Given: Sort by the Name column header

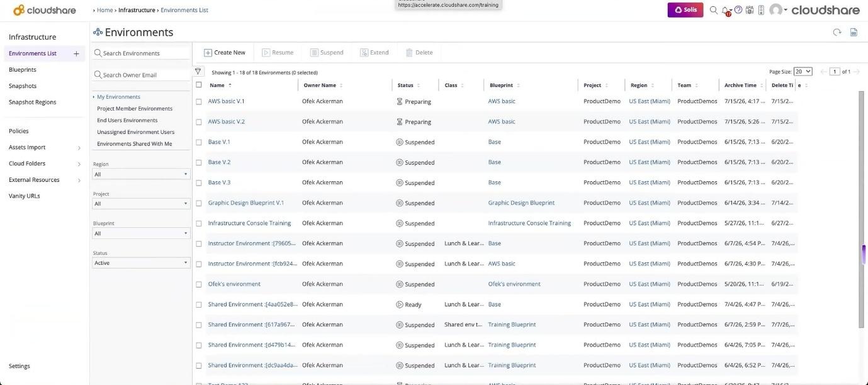Looking at the screenshot, I should (x=217, y=85).
